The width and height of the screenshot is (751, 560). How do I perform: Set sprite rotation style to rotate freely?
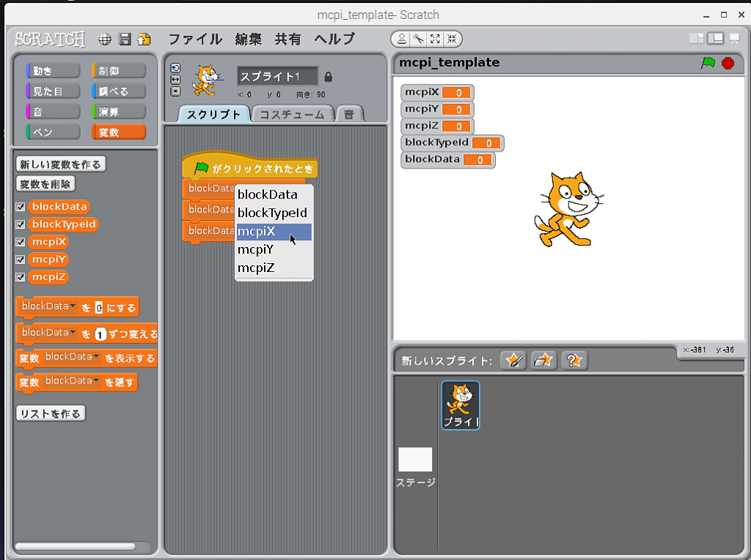coord(175,68)
